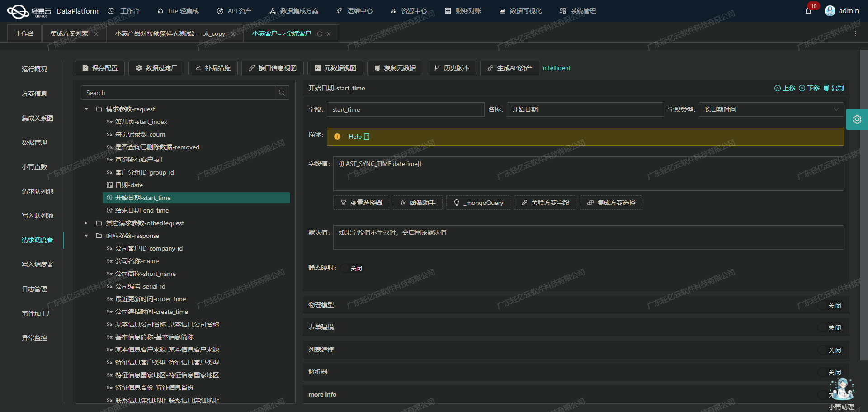The width and height of the screenshot is (868, 412).
Task: Refresh the 小满客户=>金蝶客户 tab
Action: click(x=320, y=34)
